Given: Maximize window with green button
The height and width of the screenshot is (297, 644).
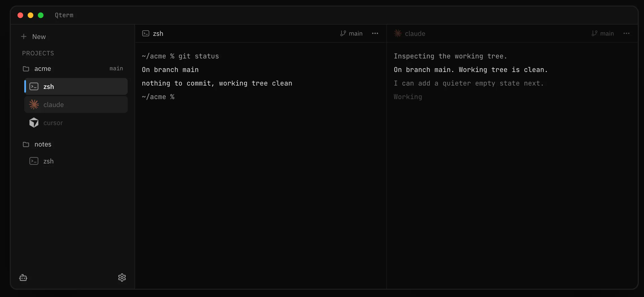Looking at the screenshot, I should point(41,15).
